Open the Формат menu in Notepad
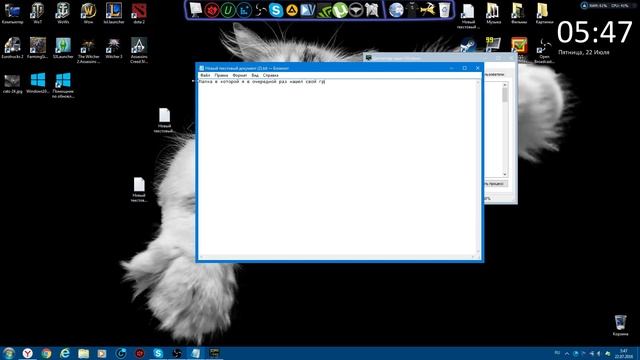Image resolution: width=640 pixels, height=360 pixels. (x=240, y=75)
